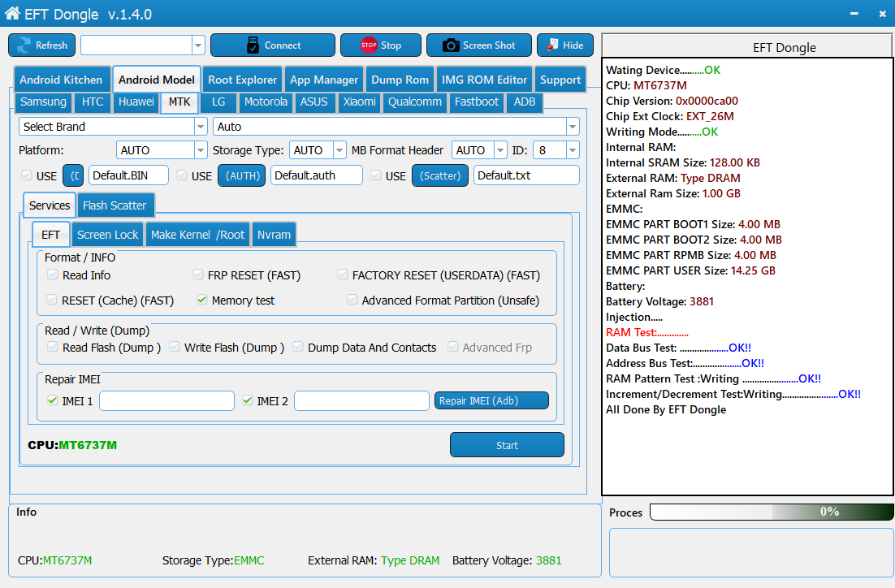Click the USB Connect icon
895x588 pixels.
(253, 45)
